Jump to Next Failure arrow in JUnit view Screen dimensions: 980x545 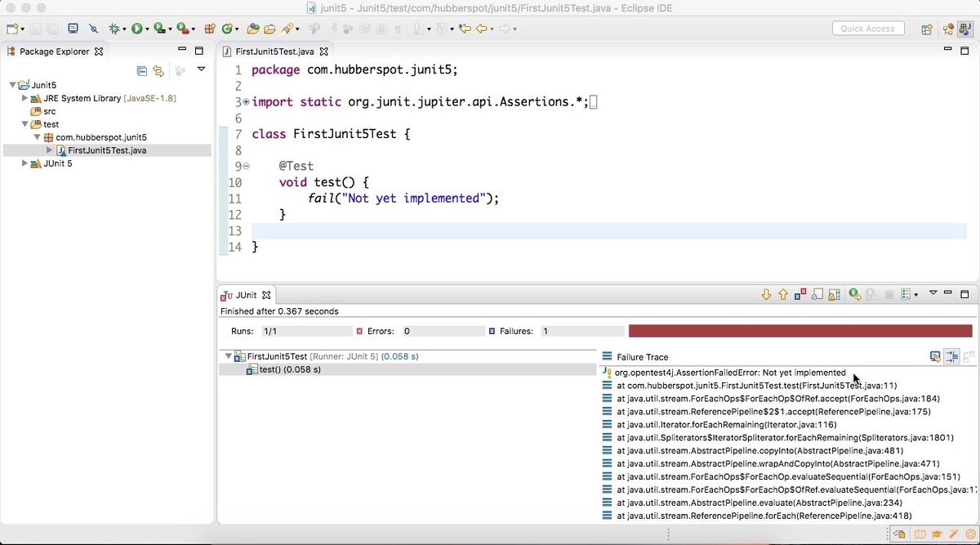(x=766, y=294)
